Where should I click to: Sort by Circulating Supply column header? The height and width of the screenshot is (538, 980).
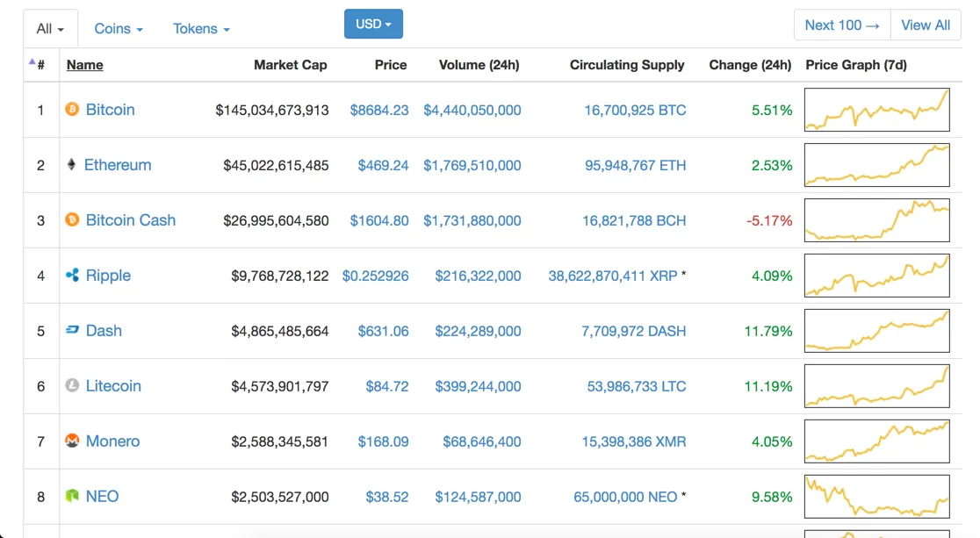627,65
